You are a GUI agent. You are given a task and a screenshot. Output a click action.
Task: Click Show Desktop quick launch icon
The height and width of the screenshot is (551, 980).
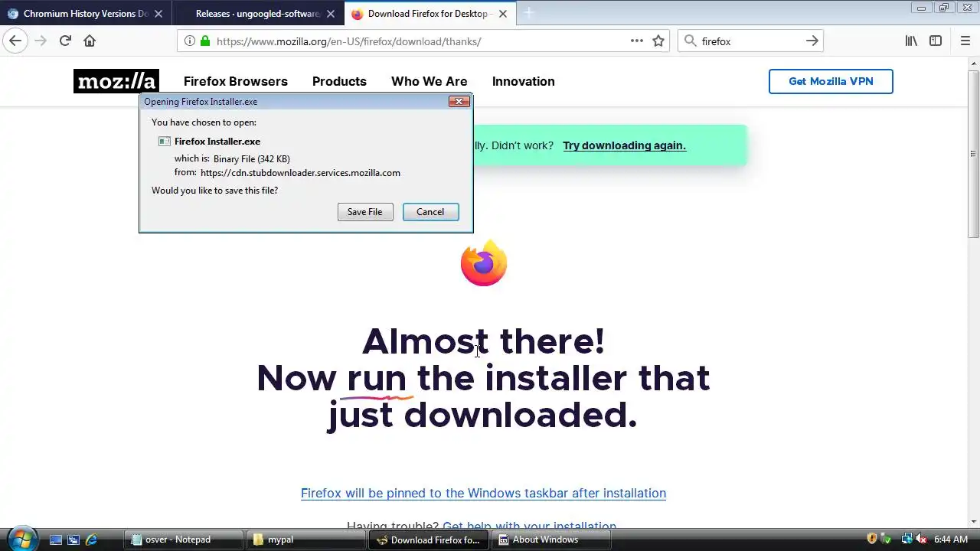click(56, 540)
